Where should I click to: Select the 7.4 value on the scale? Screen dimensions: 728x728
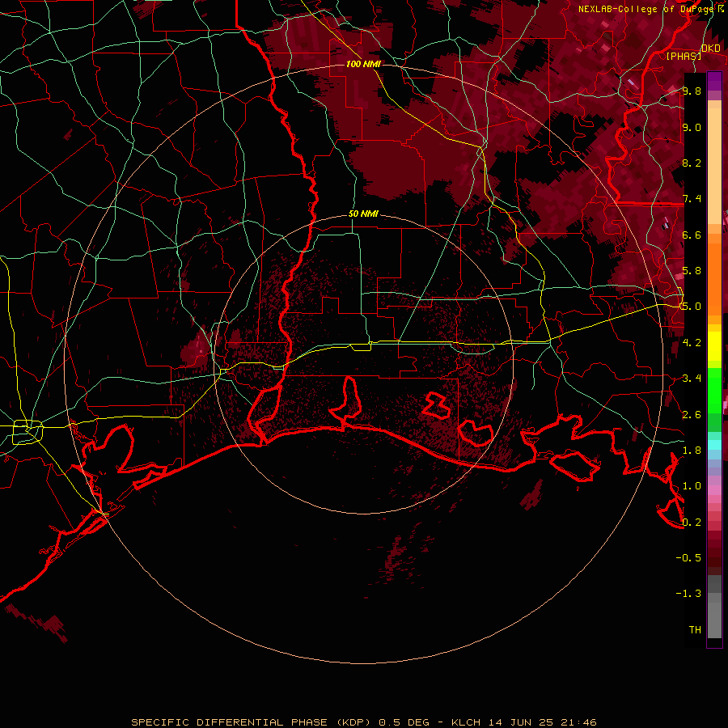[692, 199]
